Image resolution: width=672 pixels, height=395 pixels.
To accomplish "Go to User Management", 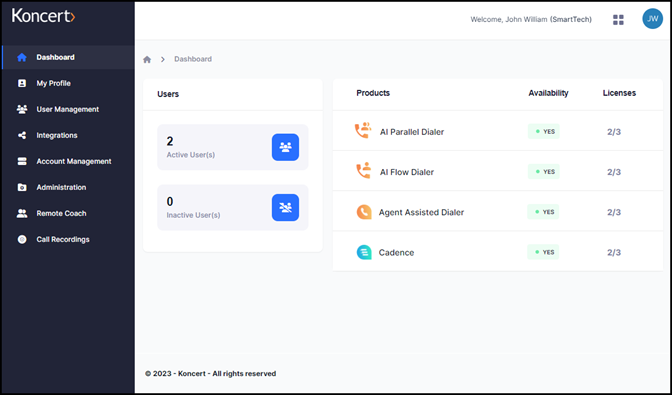I will 68,109.
